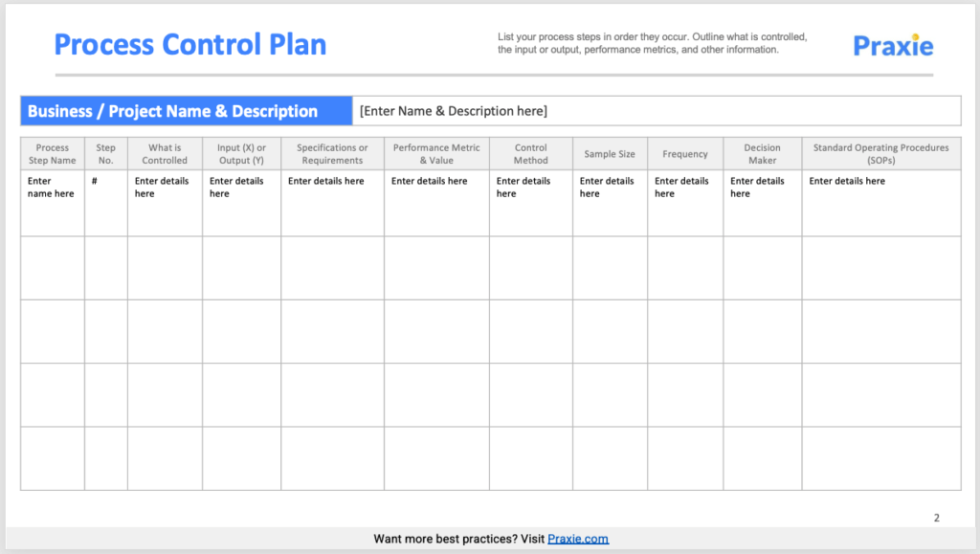
Task: Click the Process Step Name column header
Action: tap(53, 154)
